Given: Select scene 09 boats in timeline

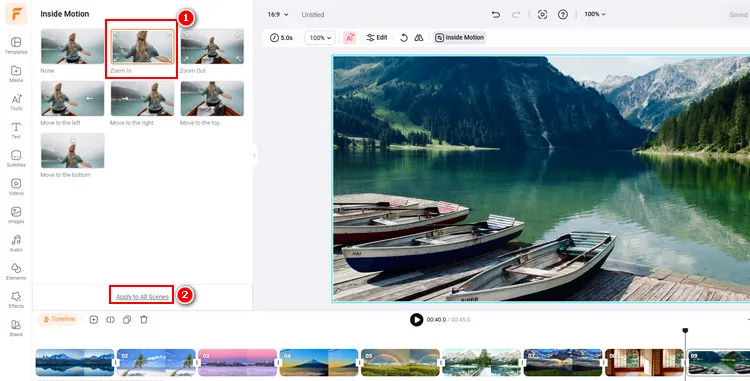Looking at the screenshot, I should pos(719,362).
